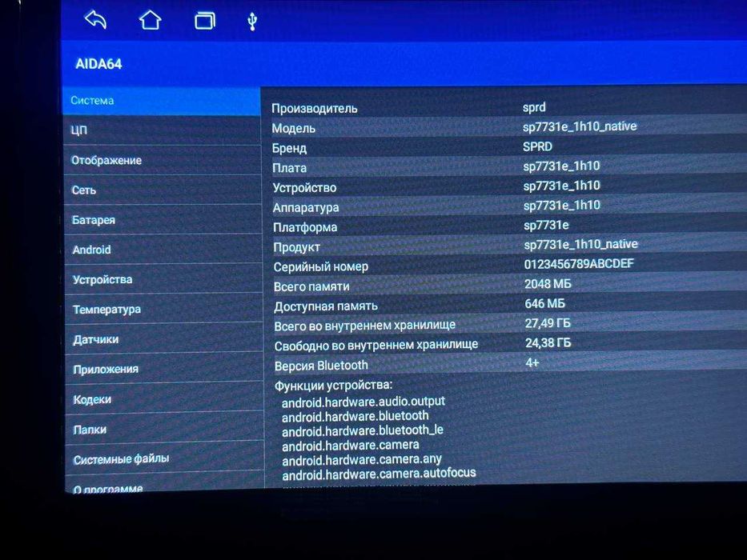Select the Свободно во внутреннем хранилище label
The image size is (747, 560).
click(376, 346)
